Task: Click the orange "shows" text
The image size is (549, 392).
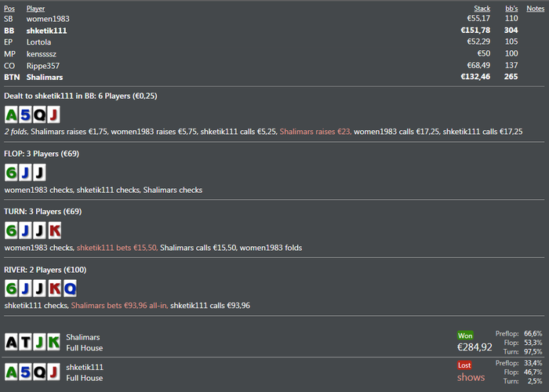Action: pos(471,377)
